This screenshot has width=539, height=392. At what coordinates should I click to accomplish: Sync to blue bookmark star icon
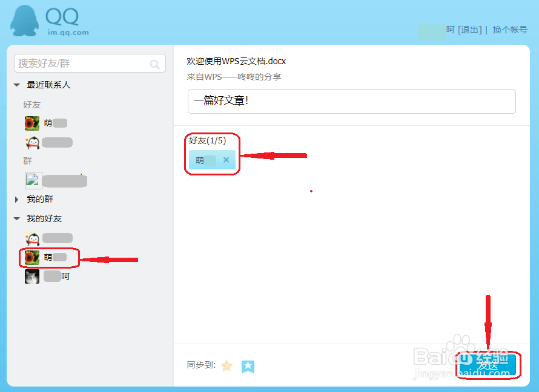tap(248, 367)
